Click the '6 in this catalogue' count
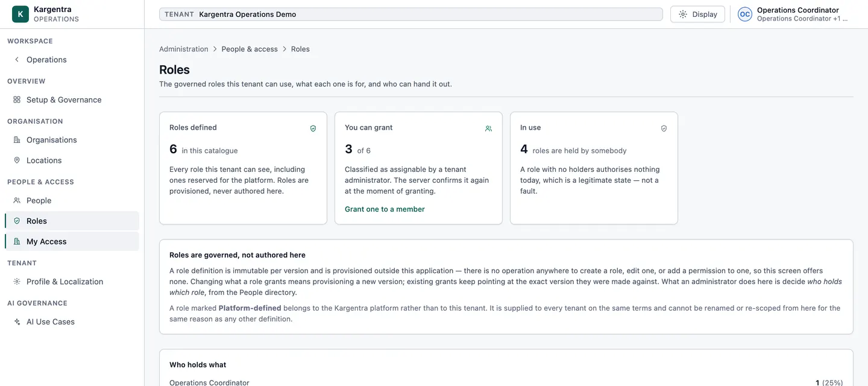 tap(204, 150)
